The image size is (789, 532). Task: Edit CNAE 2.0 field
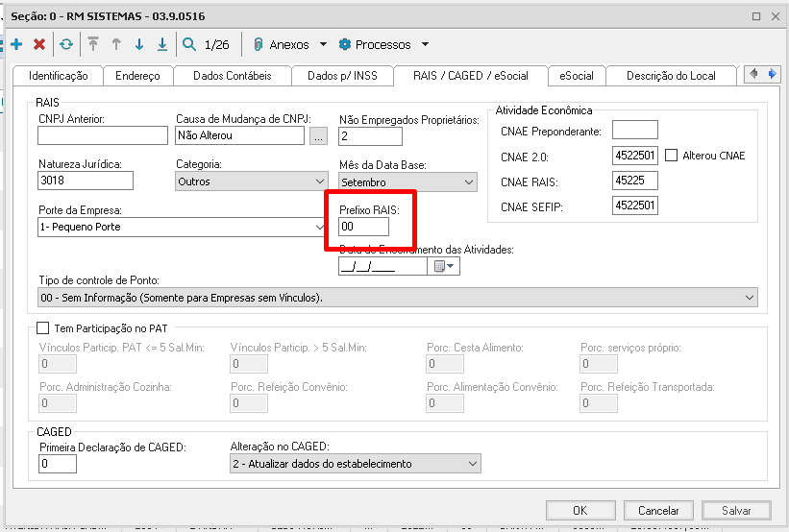(x=635, y=156)
